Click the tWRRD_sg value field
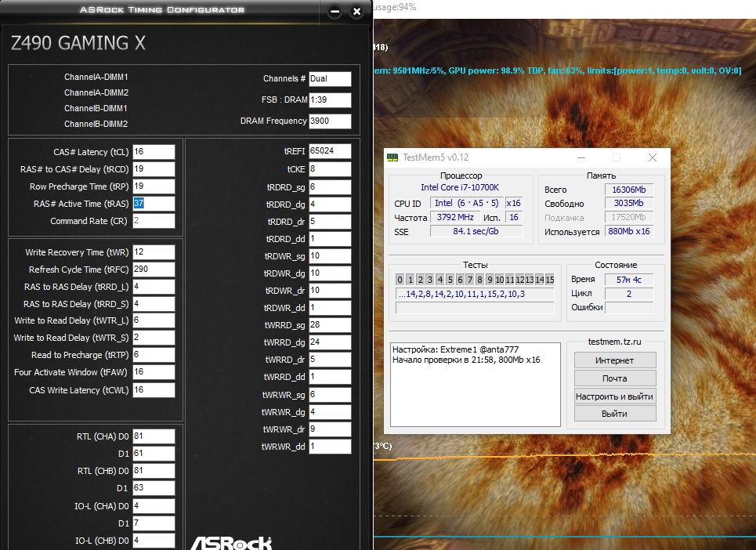The image size is (756, 550). point(331,325)
